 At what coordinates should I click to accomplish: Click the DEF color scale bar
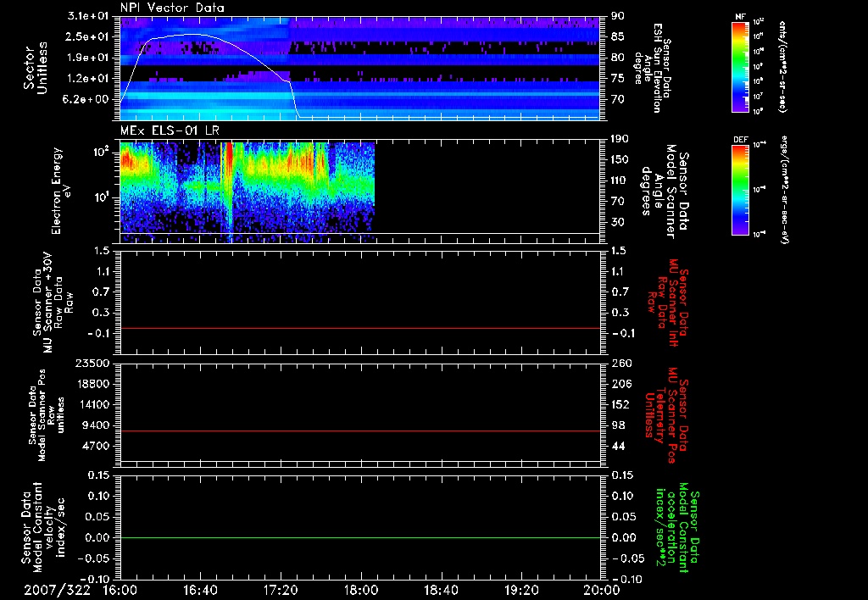click(740, 190)
